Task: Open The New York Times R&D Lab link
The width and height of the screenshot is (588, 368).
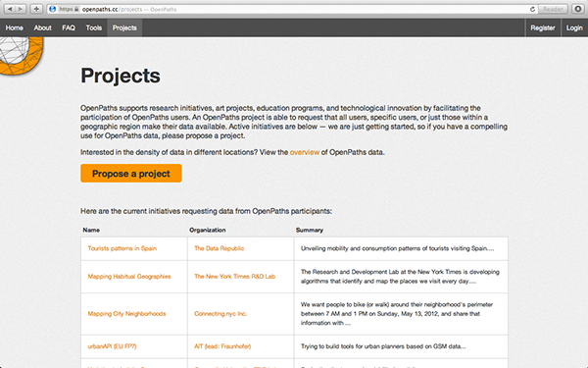Action: [235, 277]
